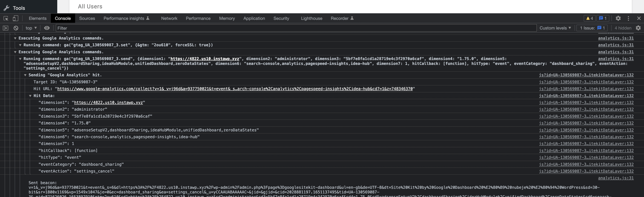Open the DevTools settings gear
Image resolution: width=644 pixels, height=197 pixels.
click(618, 18)
